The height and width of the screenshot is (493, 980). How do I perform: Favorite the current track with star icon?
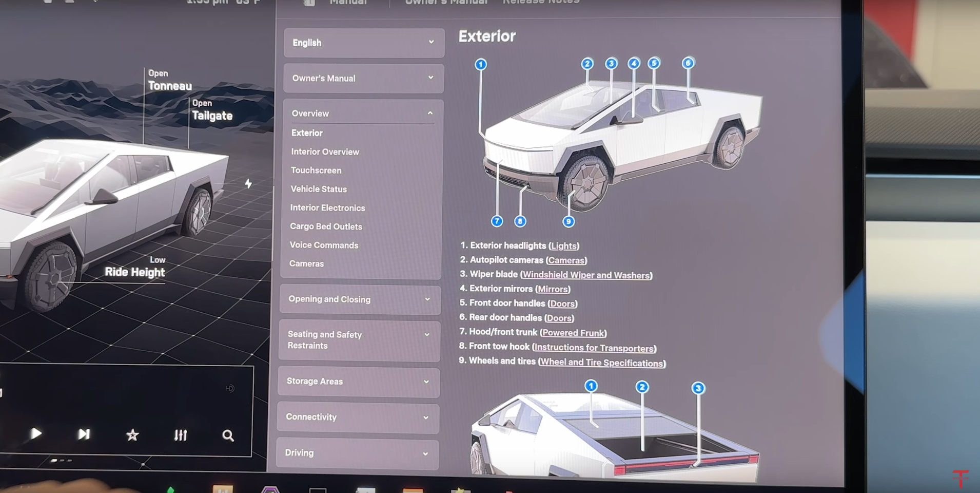click(x=132, y=435)
